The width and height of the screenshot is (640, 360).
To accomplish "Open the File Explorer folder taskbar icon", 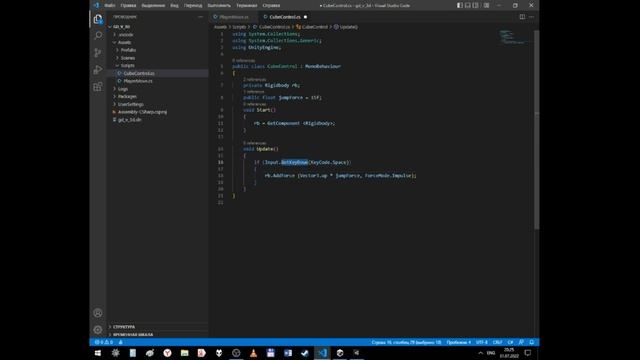I will click(x=184, y=353).
